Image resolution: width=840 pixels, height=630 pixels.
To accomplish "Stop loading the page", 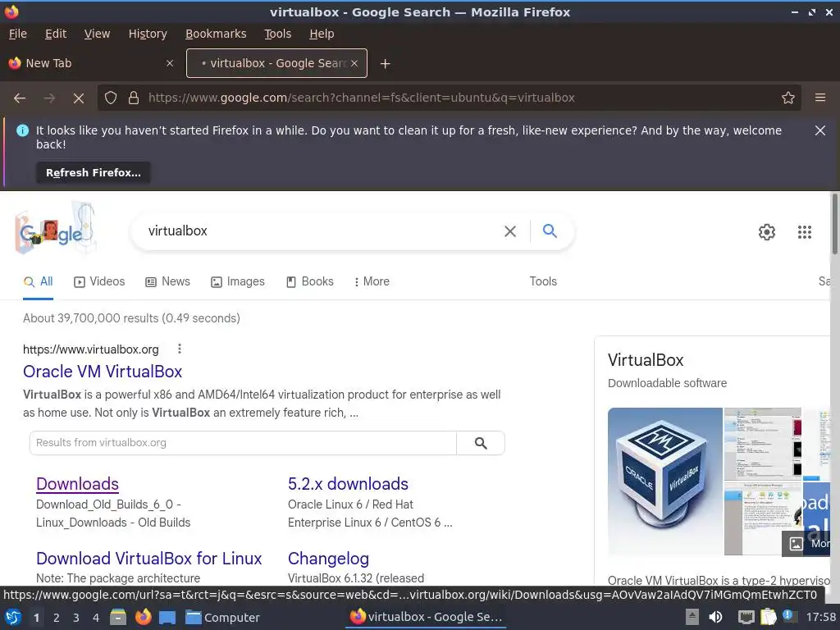I will (x=79, y=98).
